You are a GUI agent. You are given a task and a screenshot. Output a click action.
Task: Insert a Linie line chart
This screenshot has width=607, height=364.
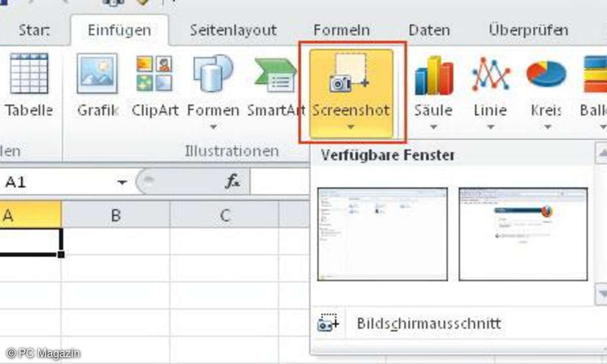490,75
